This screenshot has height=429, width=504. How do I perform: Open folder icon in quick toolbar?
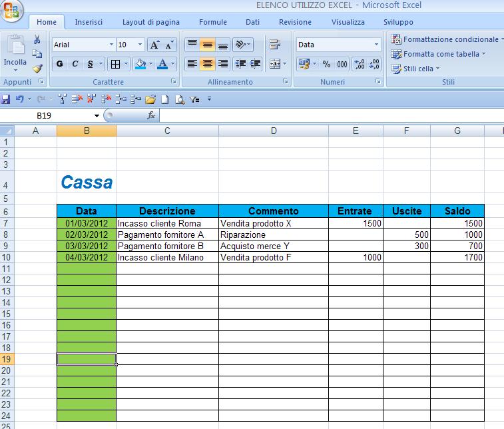pyautogui.click(x=150, y=99)
